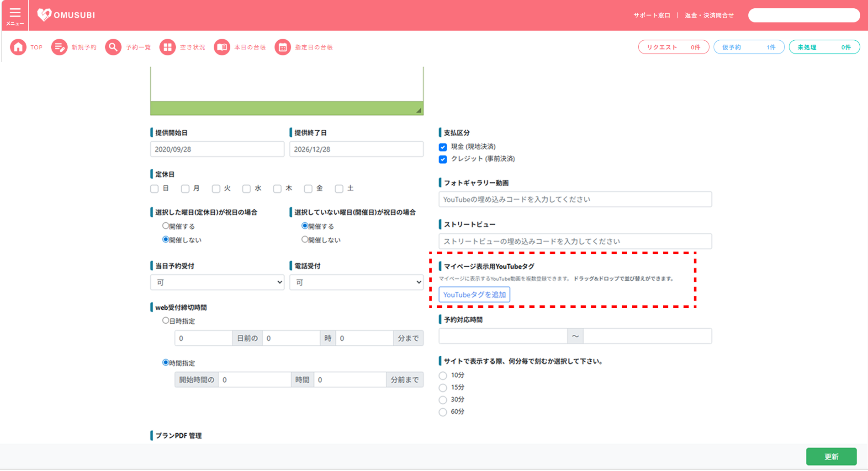The width and height of the screenshot is (868, 471).
Task: Select 開催しない for holiday on open day
Action: coord(305,240)
